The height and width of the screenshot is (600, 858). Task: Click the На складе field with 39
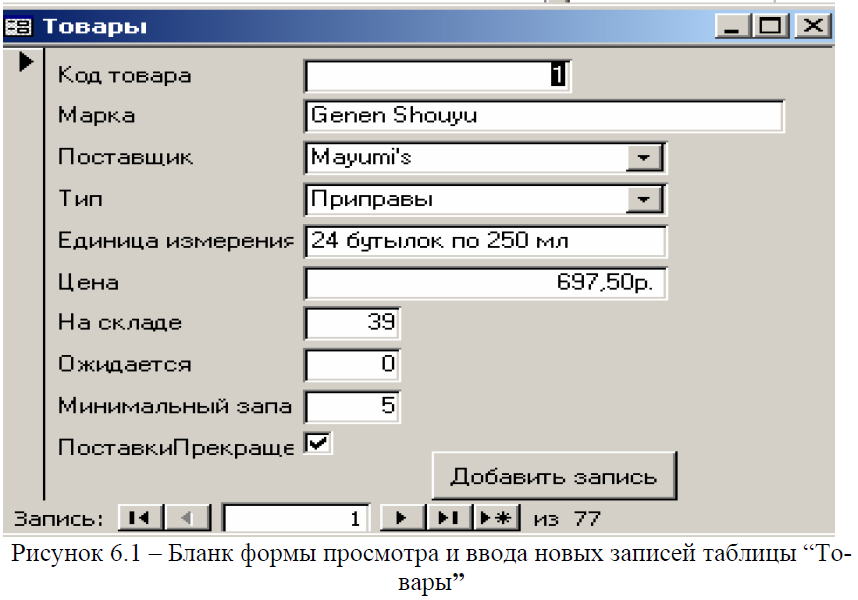coord(352,323)
